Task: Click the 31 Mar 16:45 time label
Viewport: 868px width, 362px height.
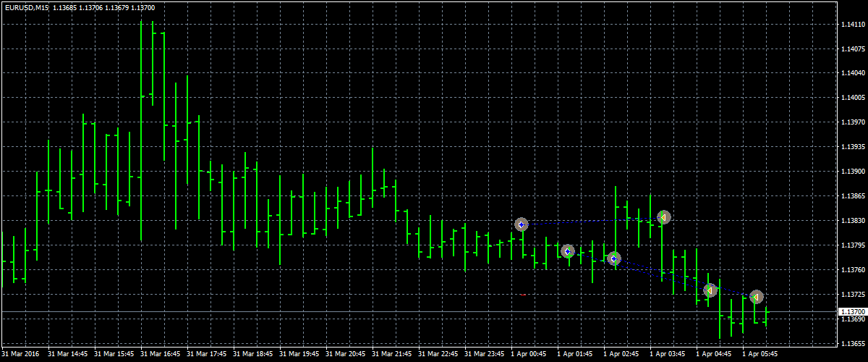Action: [x=161, y=355]
